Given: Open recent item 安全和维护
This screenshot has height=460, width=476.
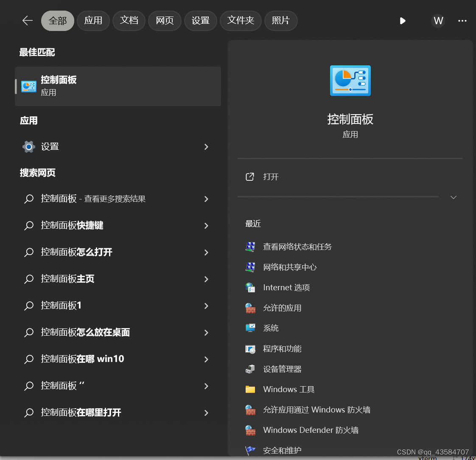Looking at the screenshot, I should (x=282, y=450).
